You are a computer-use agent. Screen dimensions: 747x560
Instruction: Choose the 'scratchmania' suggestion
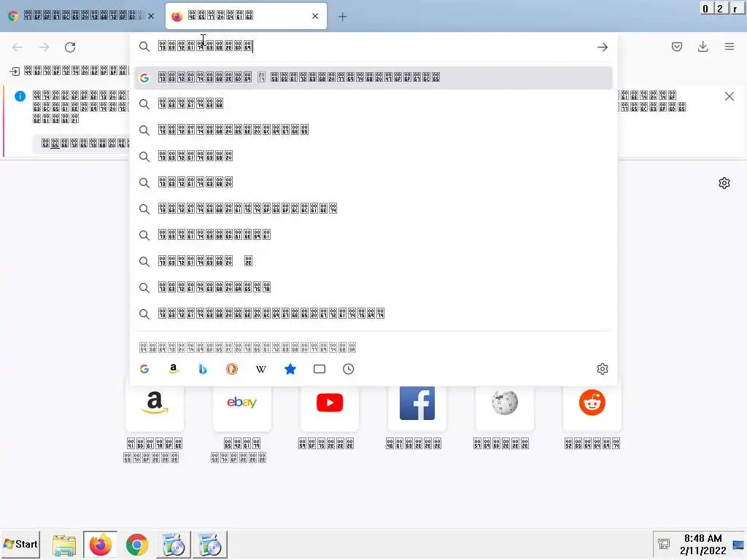373,235
